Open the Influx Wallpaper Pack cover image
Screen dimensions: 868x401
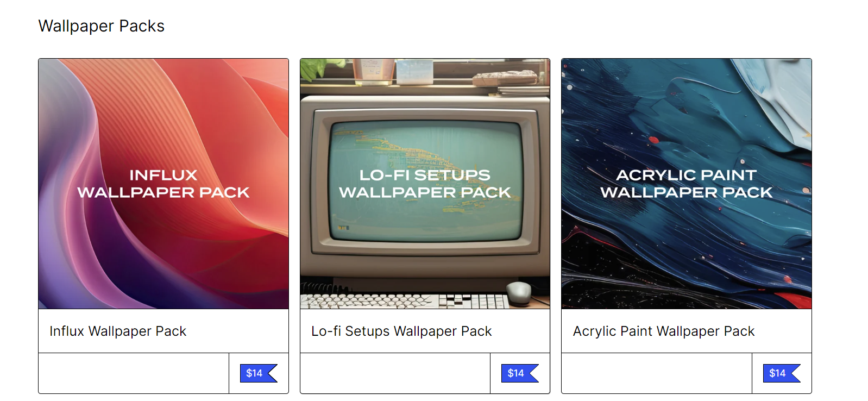coord(163,184)
